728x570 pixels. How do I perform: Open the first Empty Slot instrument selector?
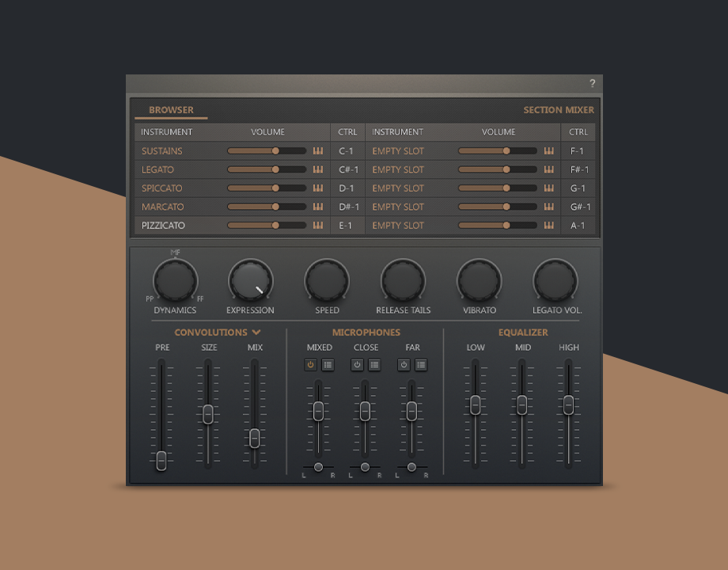pos(398,150)
